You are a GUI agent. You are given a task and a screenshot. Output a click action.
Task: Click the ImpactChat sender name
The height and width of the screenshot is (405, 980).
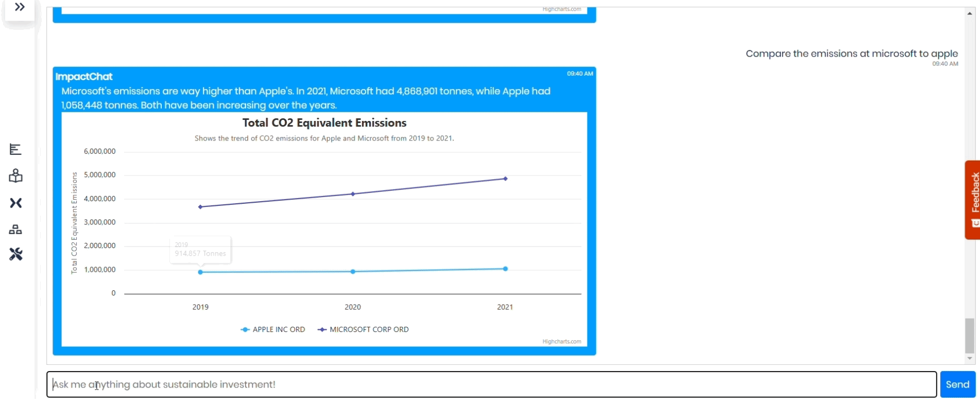click(84, 77)
